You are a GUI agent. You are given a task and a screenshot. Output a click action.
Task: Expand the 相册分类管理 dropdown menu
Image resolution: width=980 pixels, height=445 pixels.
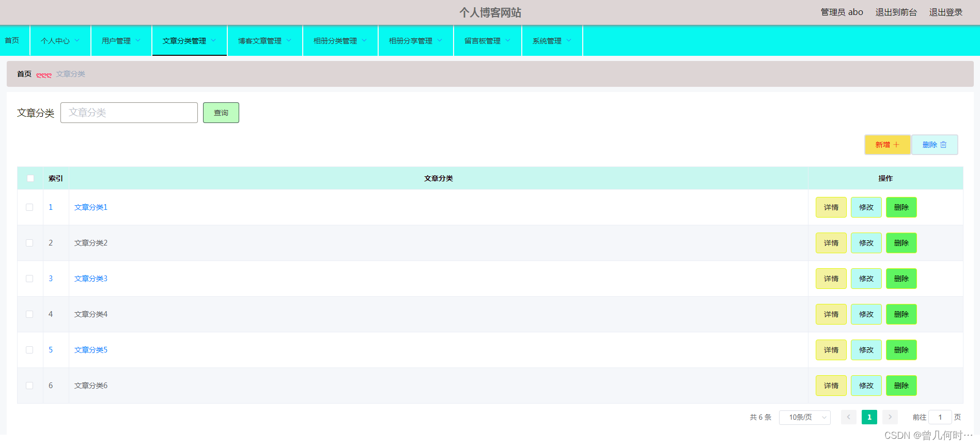click(x=340, y=41)
